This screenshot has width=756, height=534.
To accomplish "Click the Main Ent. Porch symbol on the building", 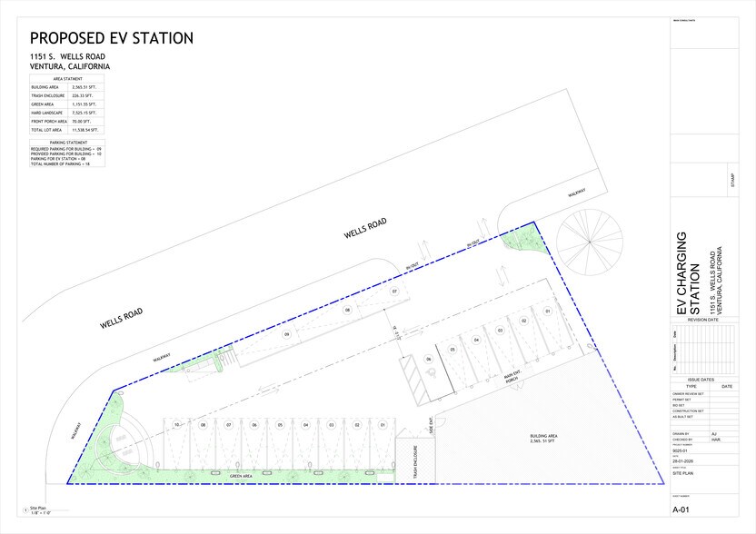I will point(511,376).
